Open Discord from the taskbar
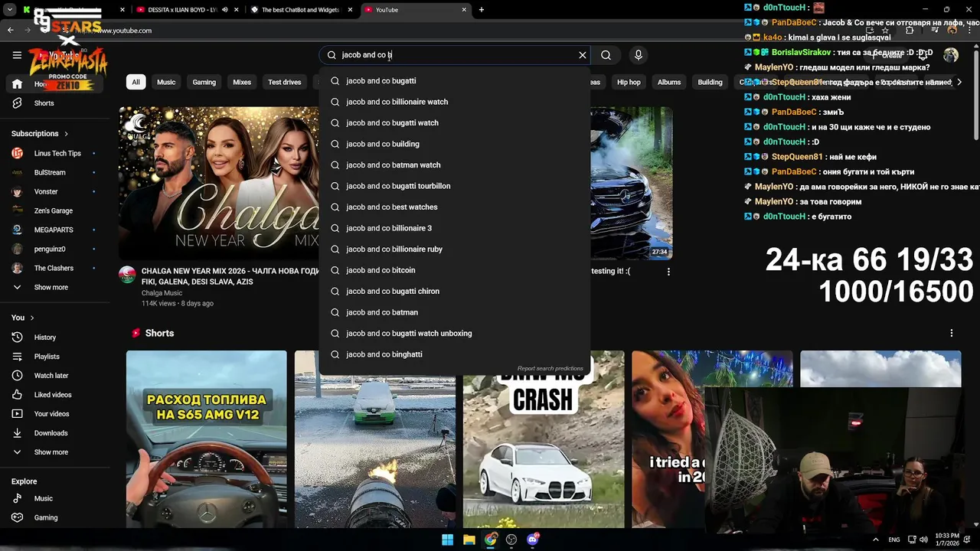Image resolution: width=980 pixels, height=551 pixels. tap(533, 540)
